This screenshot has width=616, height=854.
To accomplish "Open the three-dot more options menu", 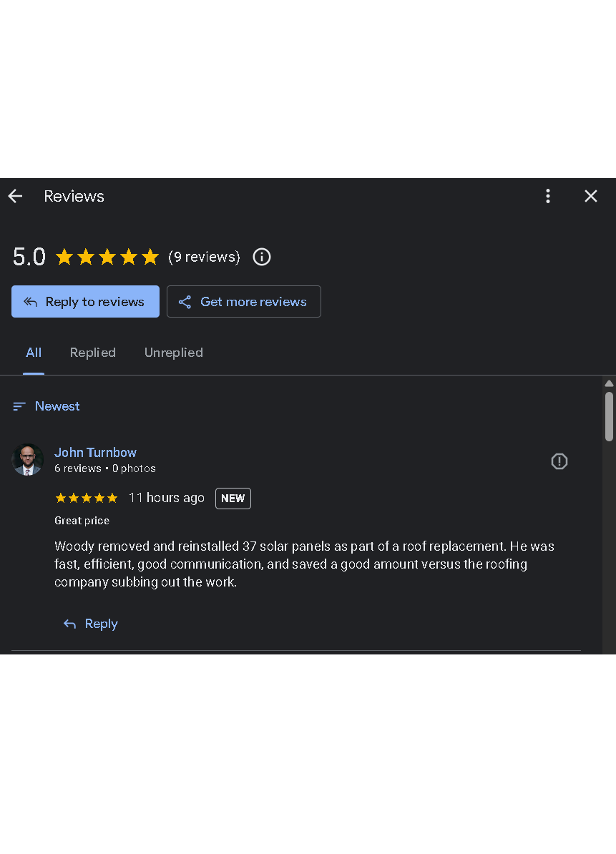I will tap(548, 196).
